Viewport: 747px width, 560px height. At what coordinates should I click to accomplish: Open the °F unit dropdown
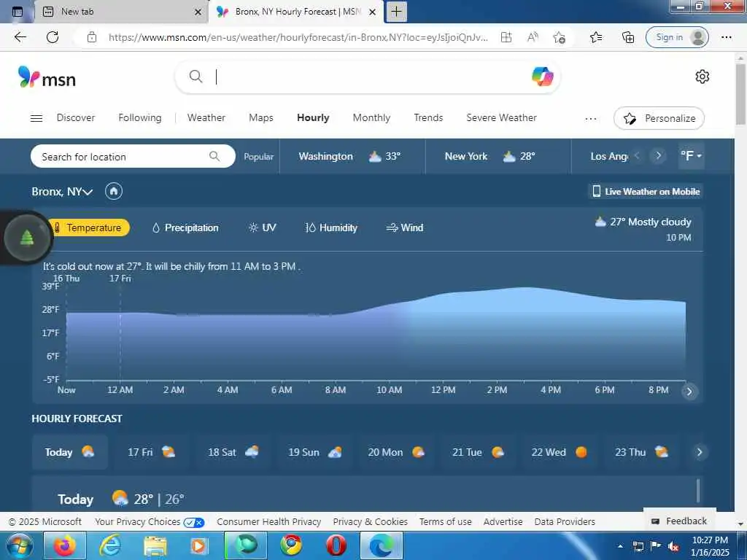(x=691, y=156)
